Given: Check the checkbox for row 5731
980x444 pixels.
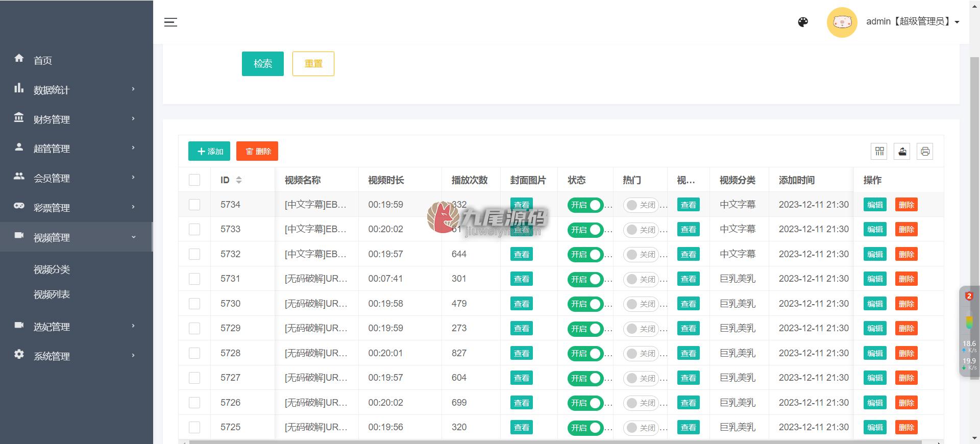Looking at the screenshot, I should tap(194, 279).
